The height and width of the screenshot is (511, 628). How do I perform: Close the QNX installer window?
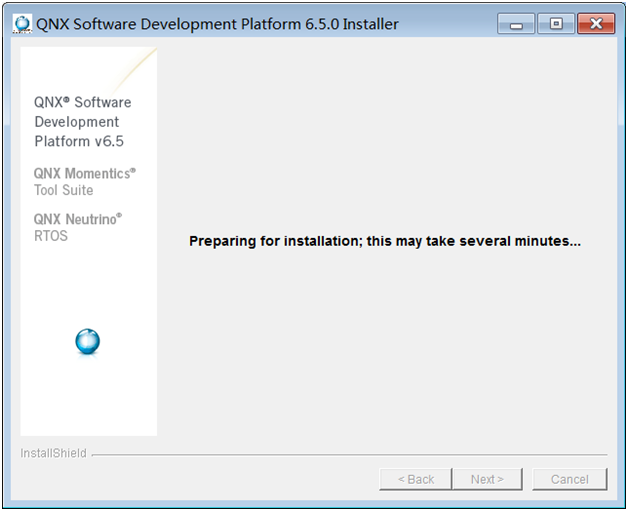[596, 24]
